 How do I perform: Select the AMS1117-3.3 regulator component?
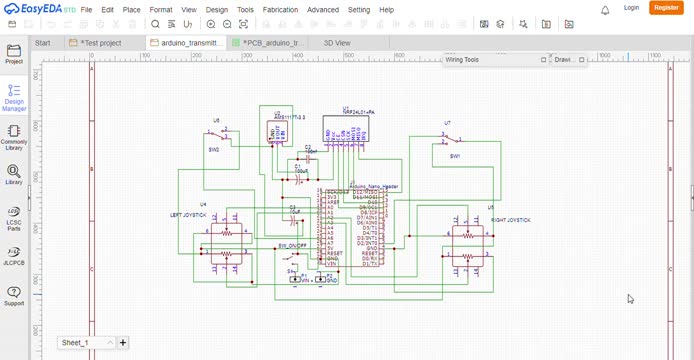277,132
